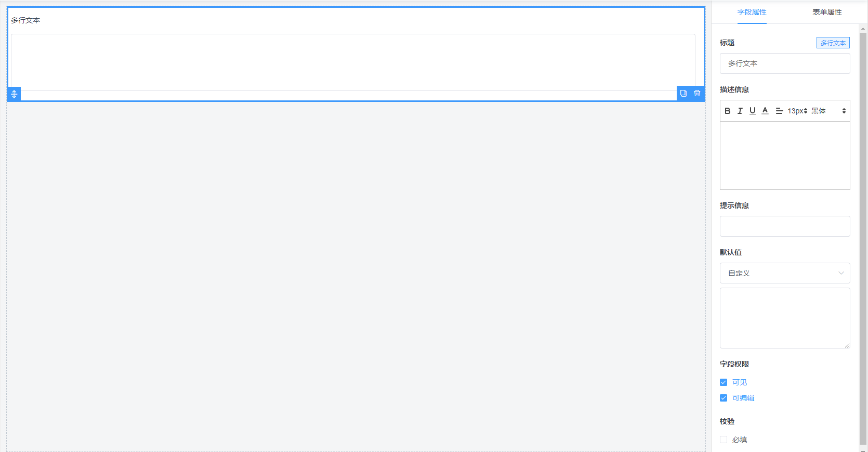Toggle italic formatting in description editor
The width and height of the screenshot is (868, 452).
tap(740, 111)
